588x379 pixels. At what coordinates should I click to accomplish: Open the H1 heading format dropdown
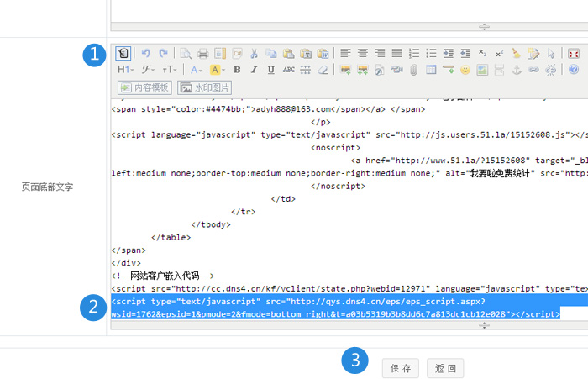(x=126, y=70)
